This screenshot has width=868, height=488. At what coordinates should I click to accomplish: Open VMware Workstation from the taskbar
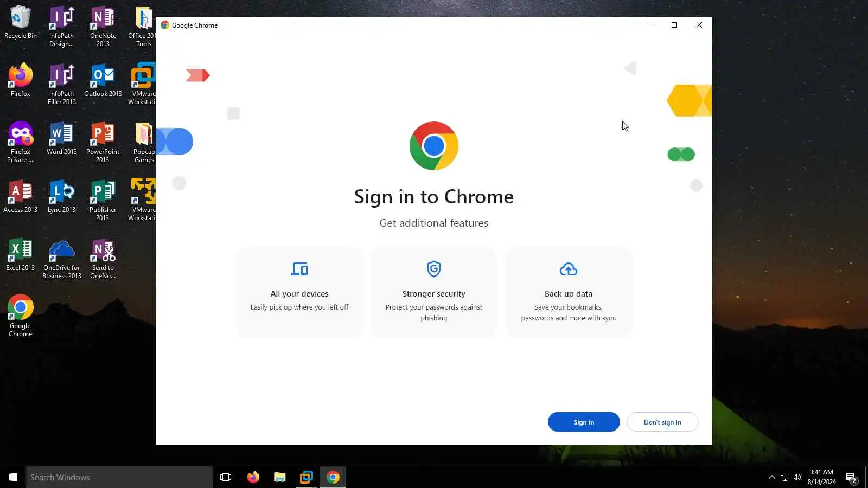tap(307, 477)
